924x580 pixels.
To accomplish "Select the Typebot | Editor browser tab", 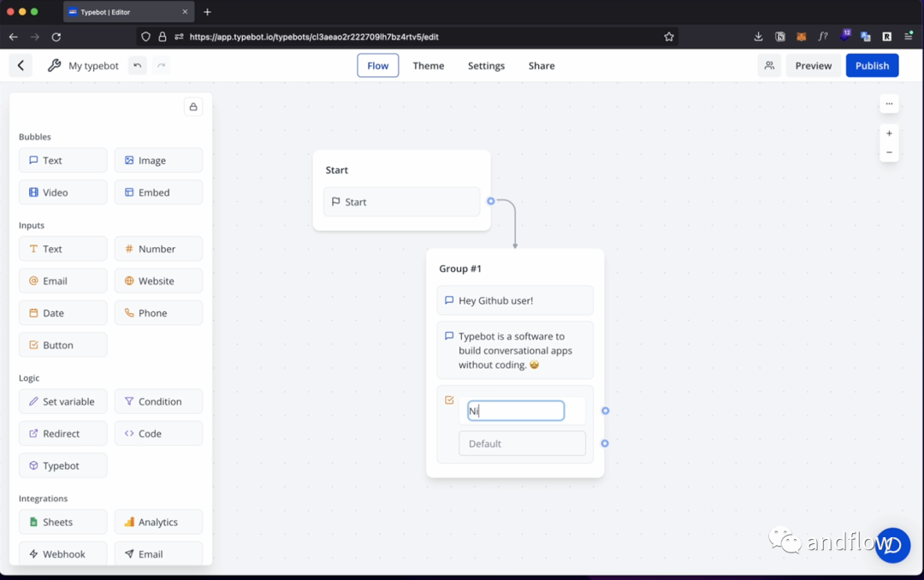I will [x=127, y=12].
